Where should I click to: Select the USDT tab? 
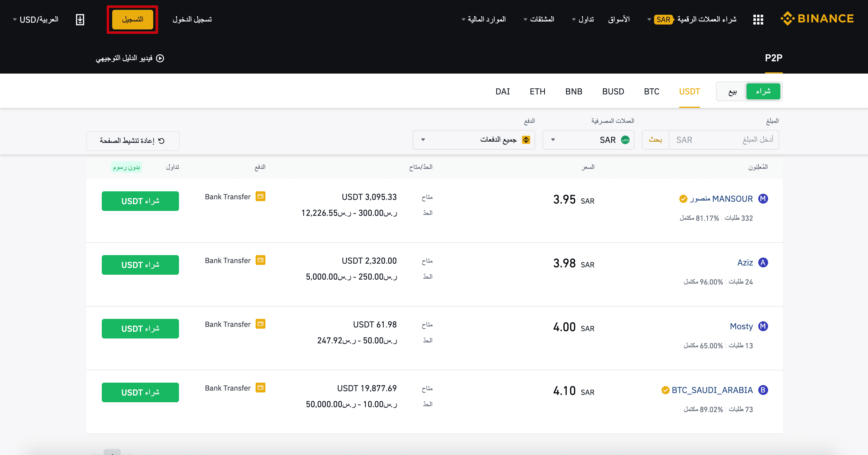(689, 92)
